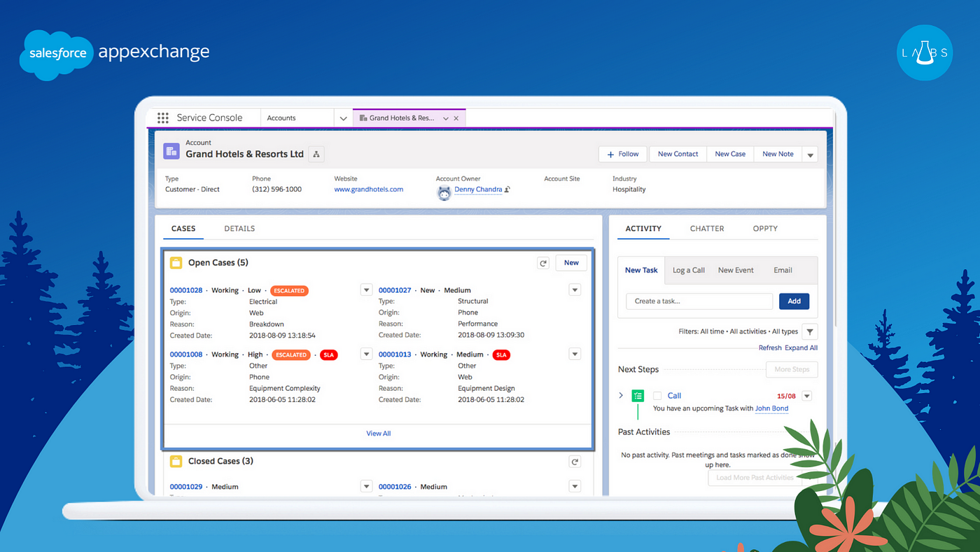Mark the Call task complete checkbox
The height and width of the screenshot is (552, 980).
(657, 396)
